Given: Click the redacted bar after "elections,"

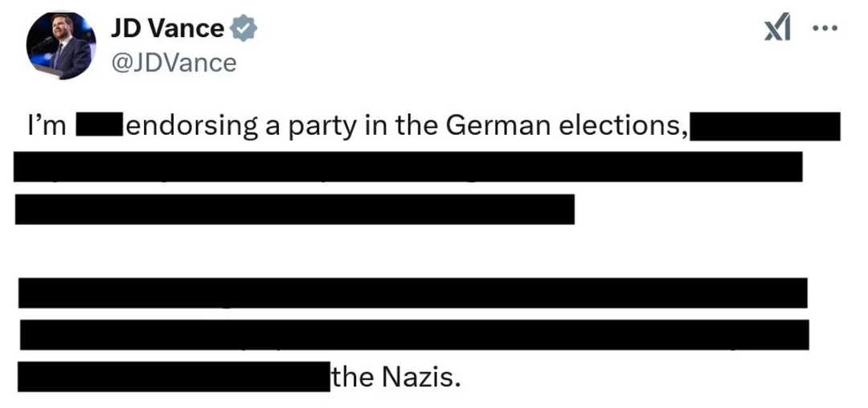Looking at the screenshot, I should [x=765, y=127].
